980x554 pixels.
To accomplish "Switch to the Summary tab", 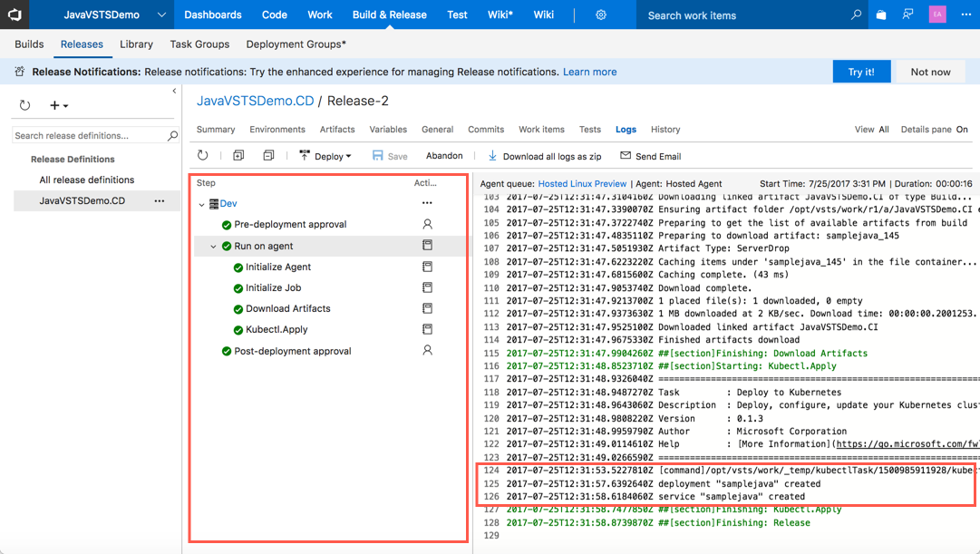I will click(x=216, y=130).
